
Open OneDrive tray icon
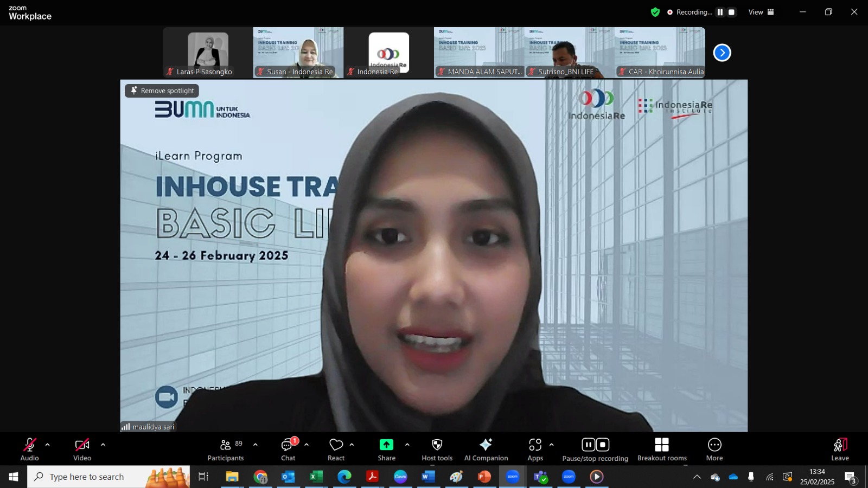733,477
